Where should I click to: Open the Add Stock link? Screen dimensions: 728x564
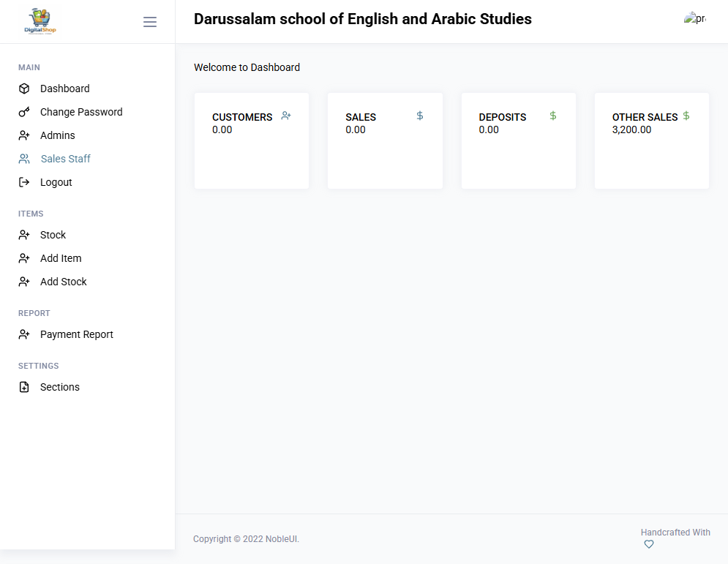tap(64, 282)
